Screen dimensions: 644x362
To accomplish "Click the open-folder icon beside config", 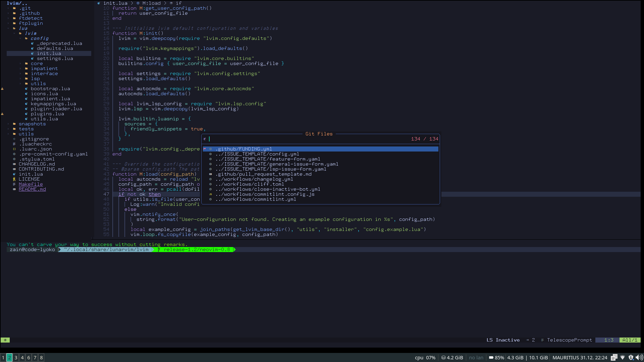I will [x=26, y=39].
